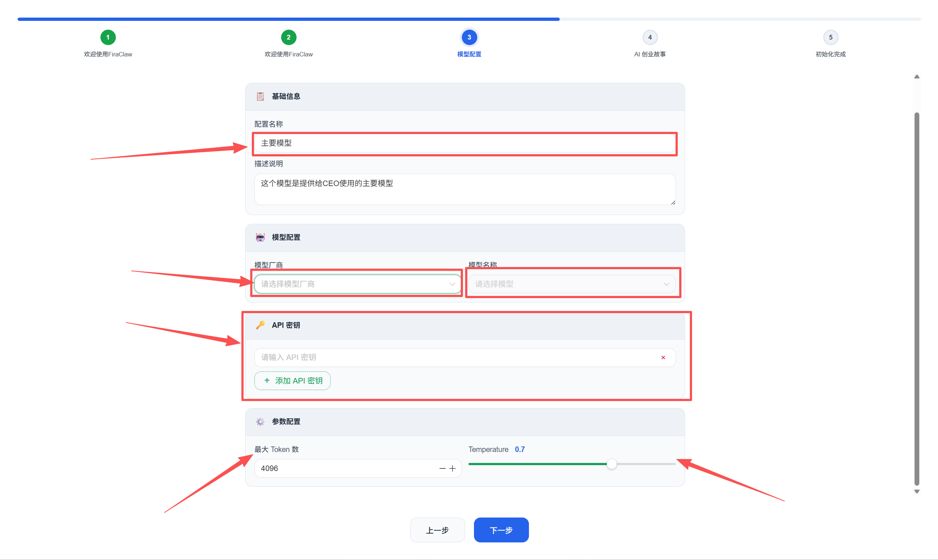Screen dimensions: 938x560
Task: Click the vertical scrollbar thumb
Action: point(916,299)
